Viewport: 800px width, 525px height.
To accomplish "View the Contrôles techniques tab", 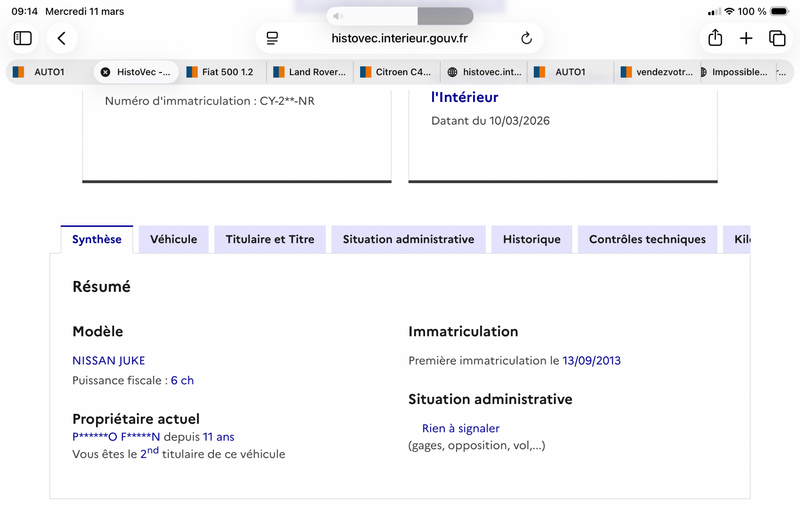I will (x=647, y=239).
